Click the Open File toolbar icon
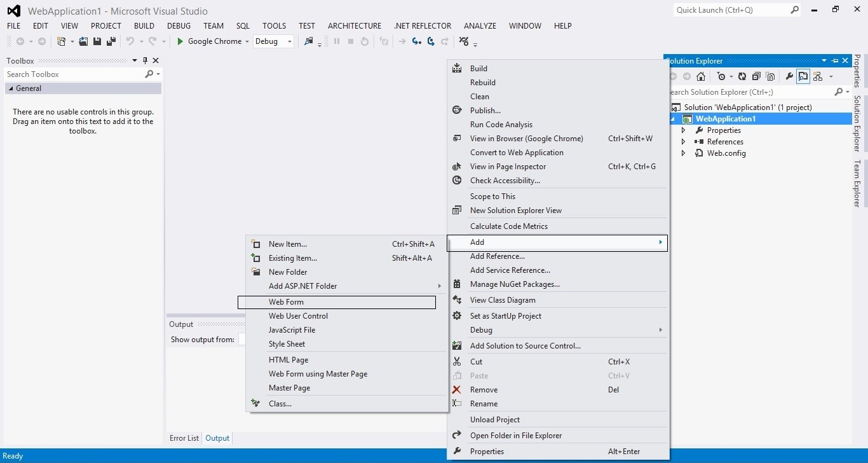Screen dimensions: 868x463 click(x=83, y=41)
